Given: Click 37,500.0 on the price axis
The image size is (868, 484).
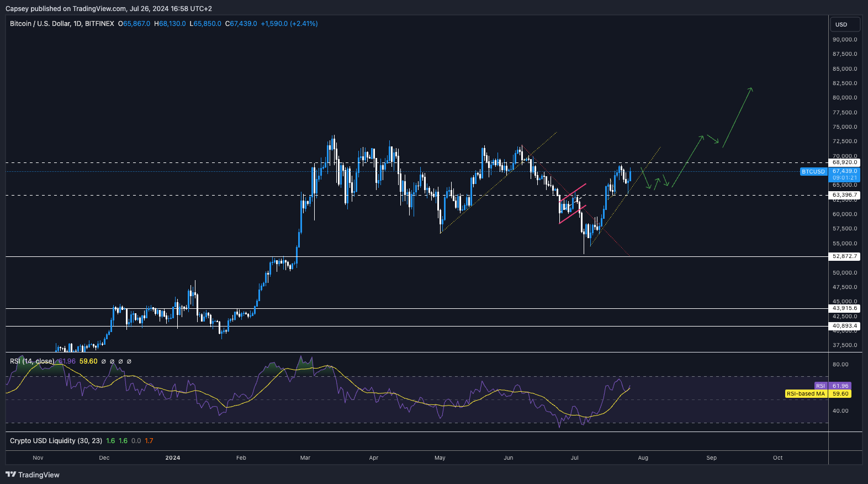Looking at the screenshot, I should click(x=845, y=345).
